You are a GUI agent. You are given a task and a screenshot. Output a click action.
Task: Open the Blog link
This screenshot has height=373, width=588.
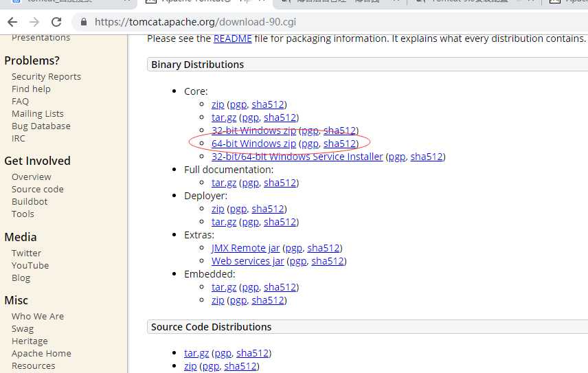(21, 278)
